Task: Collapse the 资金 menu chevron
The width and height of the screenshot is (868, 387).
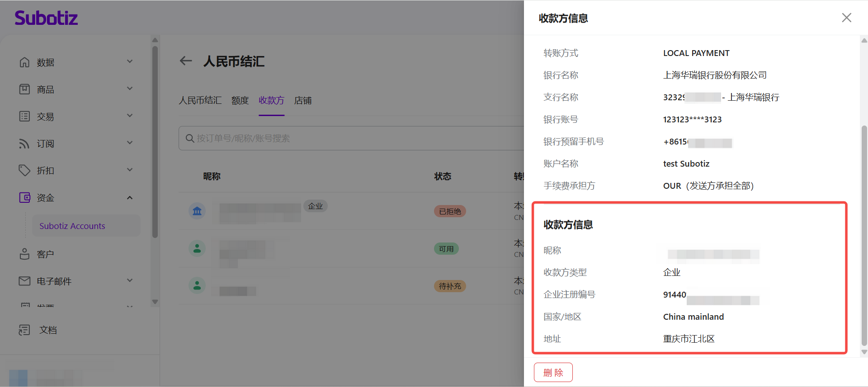Action: 130,198
